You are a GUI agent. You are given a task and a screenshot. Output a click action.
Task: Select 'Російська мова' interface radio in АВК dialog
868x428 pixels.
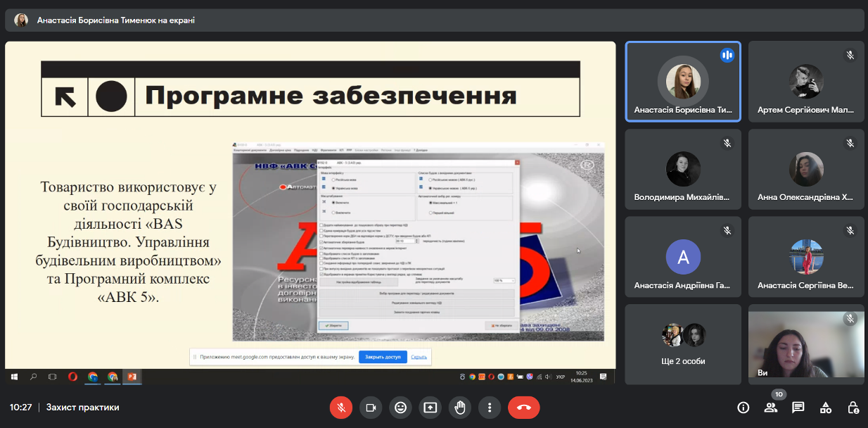(x=333, y=180)
